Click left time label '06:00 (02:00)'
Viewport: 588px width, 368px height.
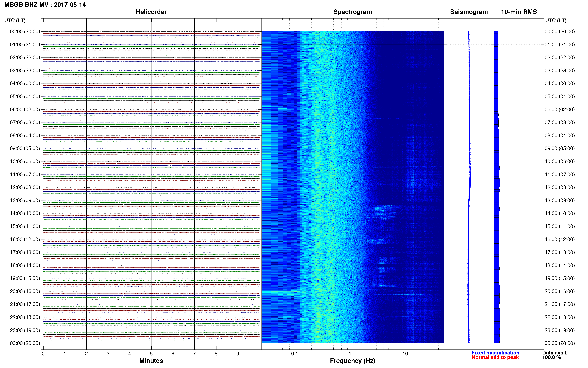point(25,110)
